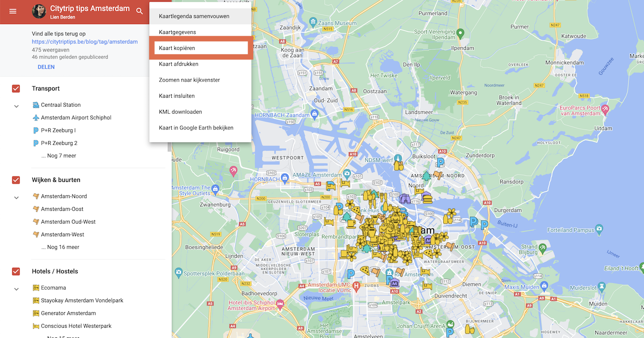Click the 'Citytrip tips Amsterdam' title
The height and width of the screenshot is (338, 644).
pyautogui.click(x=90, y=9)
